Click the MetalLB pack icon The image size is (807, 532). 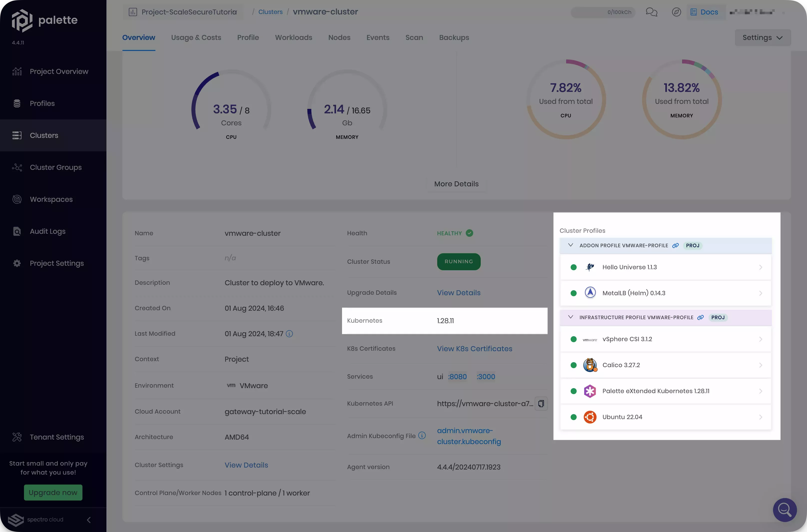click(x=590, y=292)
